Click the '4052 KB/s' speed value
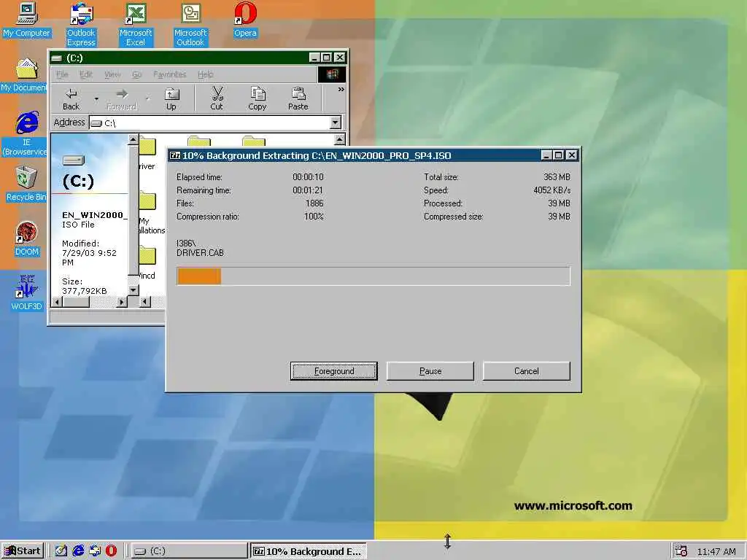This screenshot has height=560, width=747. coord(551,190)
